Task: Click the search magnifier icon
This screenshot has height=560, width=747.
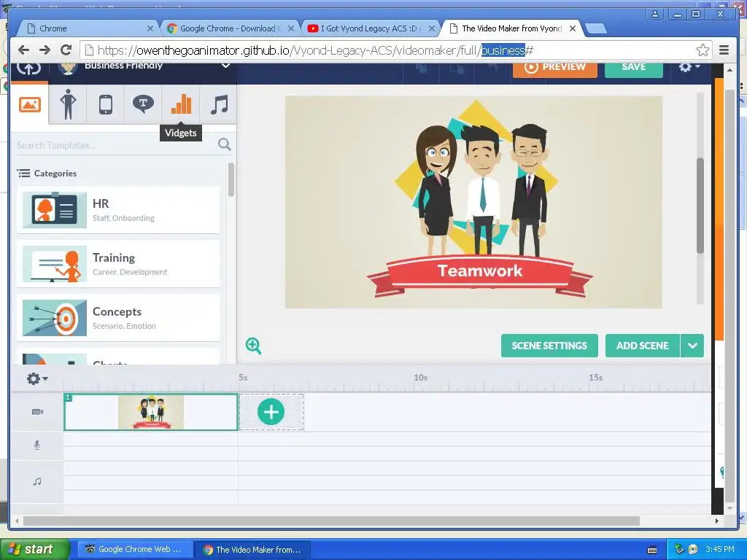Action: coord(225,144)
